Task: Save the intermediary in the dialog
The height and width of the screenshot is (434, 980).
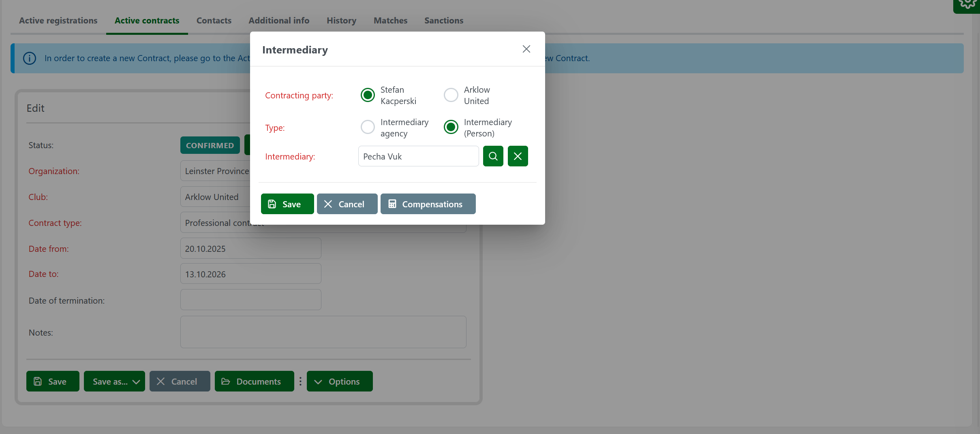Action: tap(287, 204)
